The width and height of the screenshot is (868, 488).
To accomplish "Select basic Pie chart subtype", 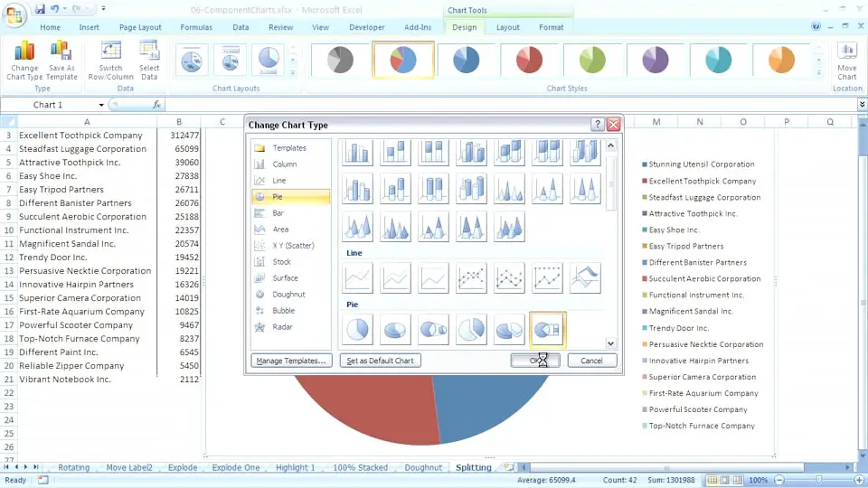I will click(x=357, y=330).
